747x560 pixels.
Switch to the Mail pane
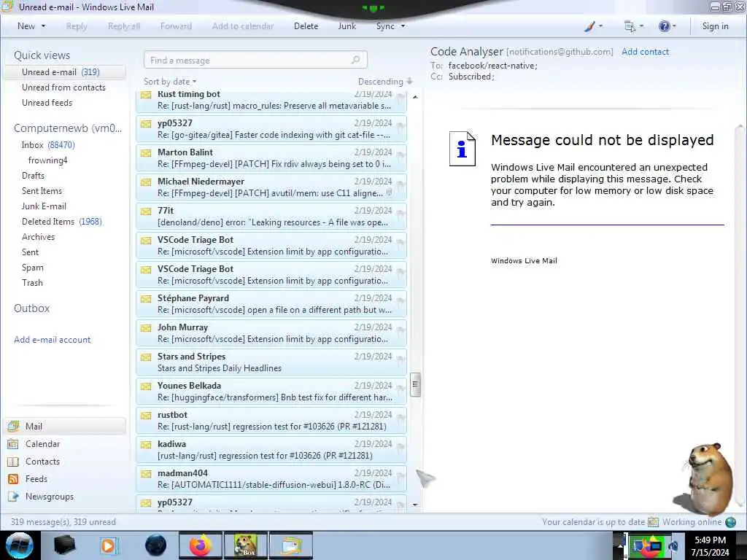[x=65, y=426]
